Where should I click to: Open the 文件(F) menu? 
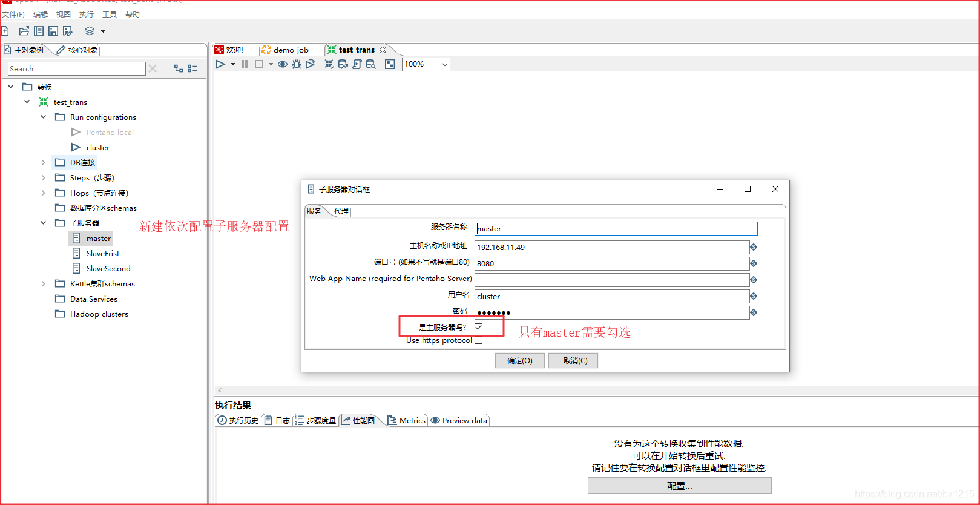pyautogui.click(x=13, y=14)
